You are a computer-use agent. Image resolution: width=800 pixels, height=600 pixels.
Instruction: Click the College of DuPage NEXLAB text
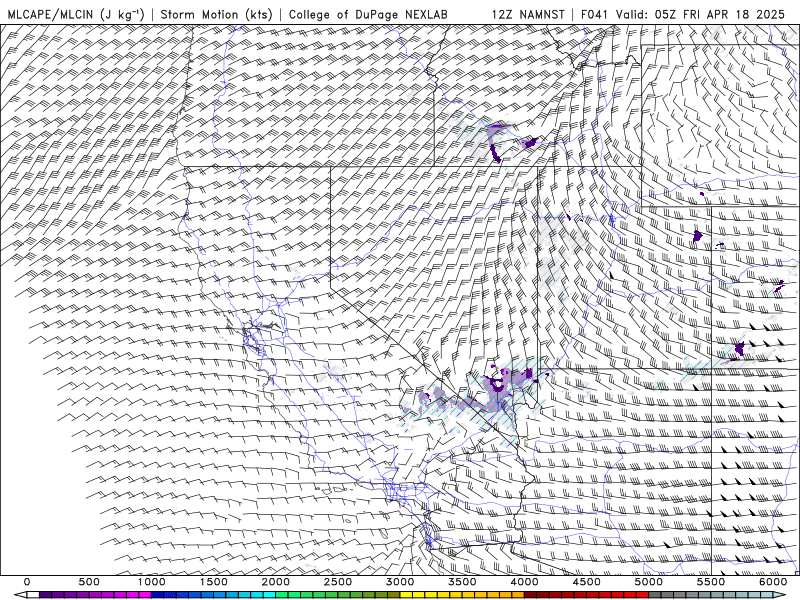[x=368, y=14]
